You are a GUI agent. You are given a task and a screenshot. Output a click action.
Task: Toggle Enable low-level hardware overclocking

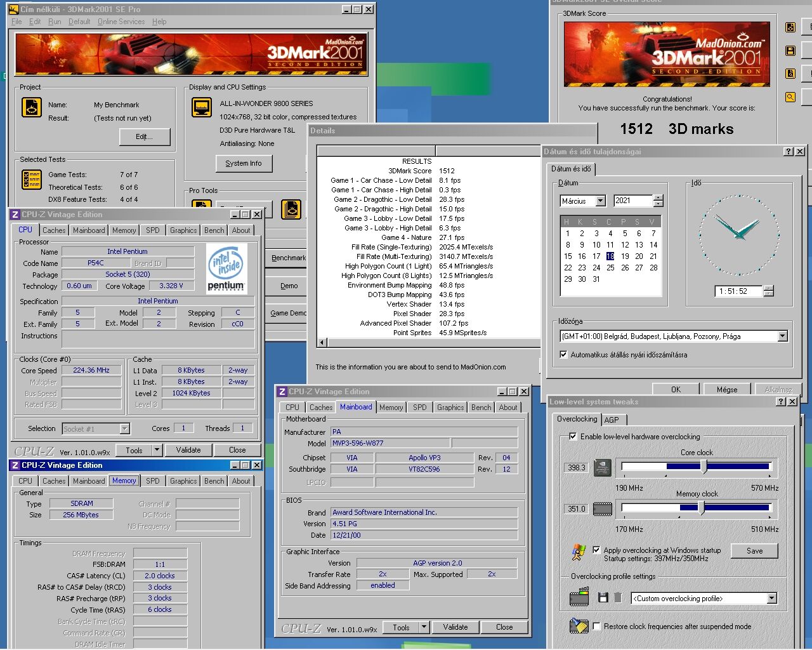573,437
